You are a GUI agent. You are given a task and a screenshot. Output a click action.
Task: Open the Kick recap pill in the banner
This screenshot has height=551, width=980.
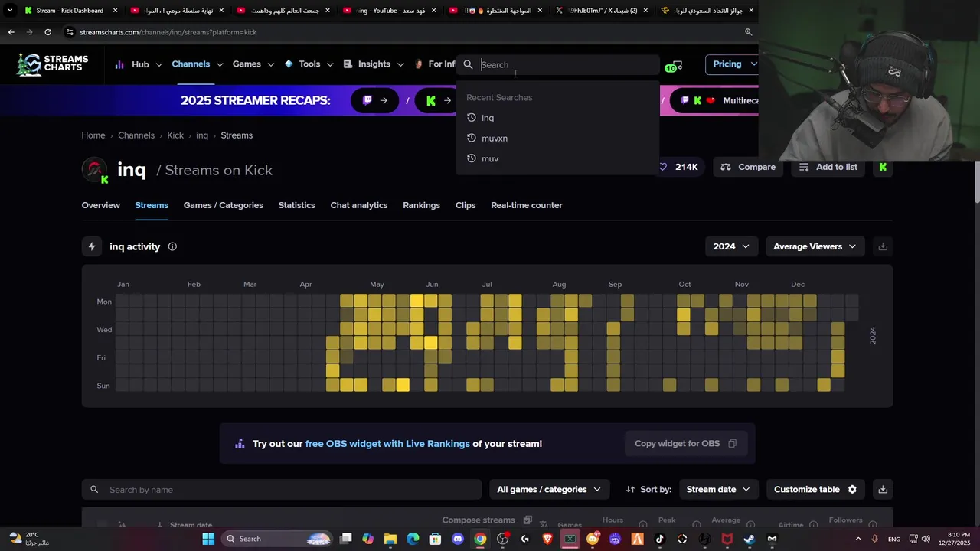[x=437, y=100]
